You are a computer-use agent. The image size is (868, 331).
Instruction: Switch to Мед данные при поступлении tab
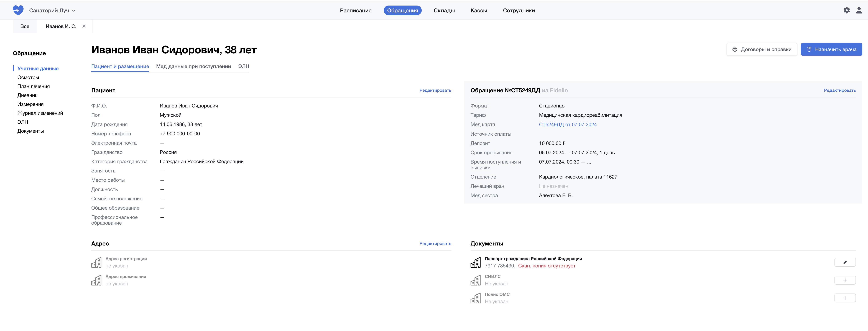tap(193, 66)
